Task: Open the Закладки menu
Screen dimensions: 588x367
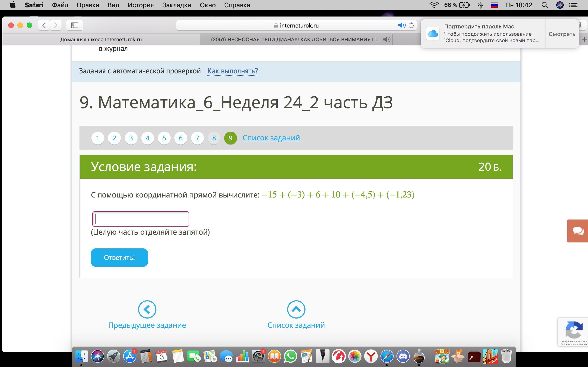Action: point(177,5)
